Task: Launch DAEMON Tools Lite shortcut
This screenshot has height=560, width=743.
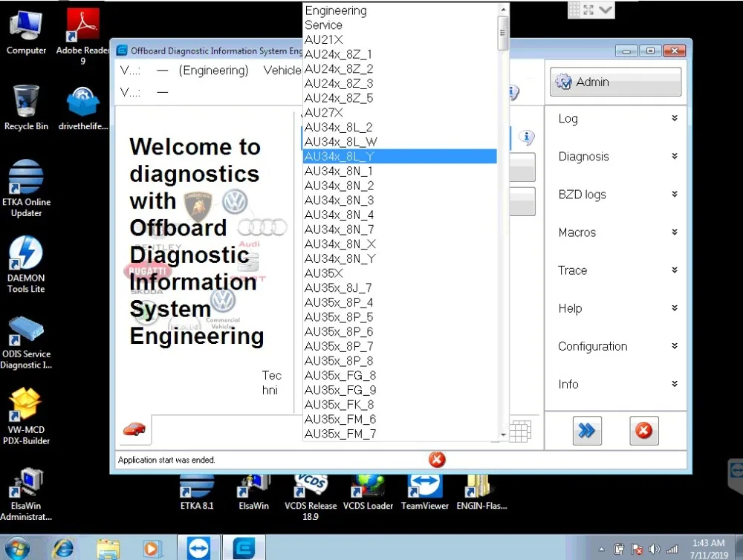Action: 26,264
